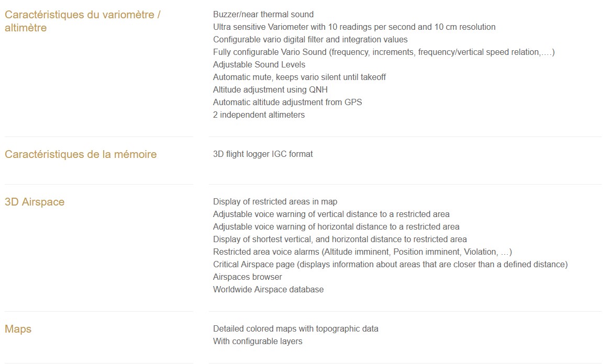Click 'Altitude adjustment using QNH' text
The image size is (611, 364).
click(x=270, y=89)
